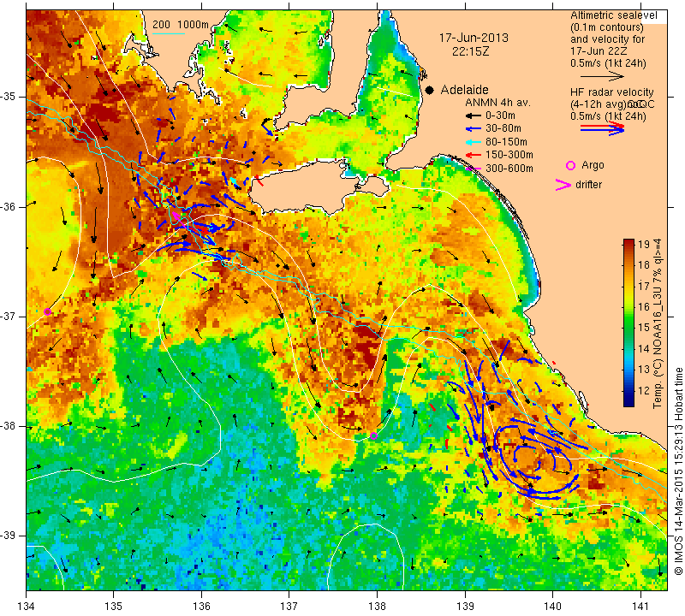Click the Argo float marker near 134°E
Viewport: 685px width, 616px height.
(x=48, y=311)
